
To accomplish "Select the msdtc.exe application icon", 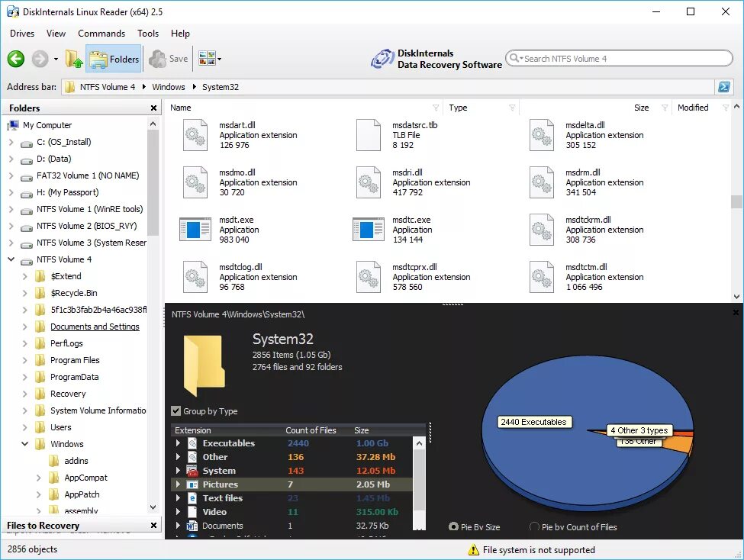I will (x=369, y=230).
